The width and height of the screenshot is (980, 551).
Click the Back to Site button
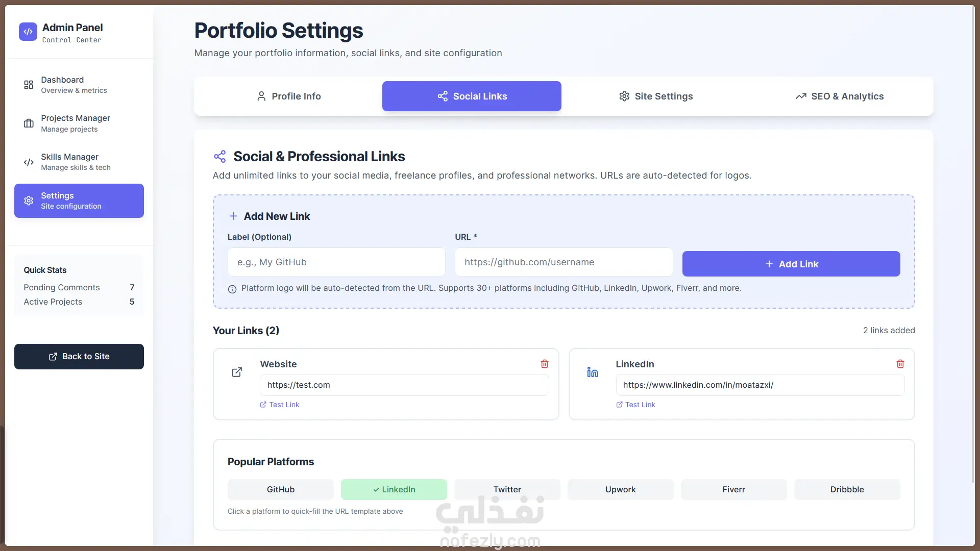click(x=79, y=357)
